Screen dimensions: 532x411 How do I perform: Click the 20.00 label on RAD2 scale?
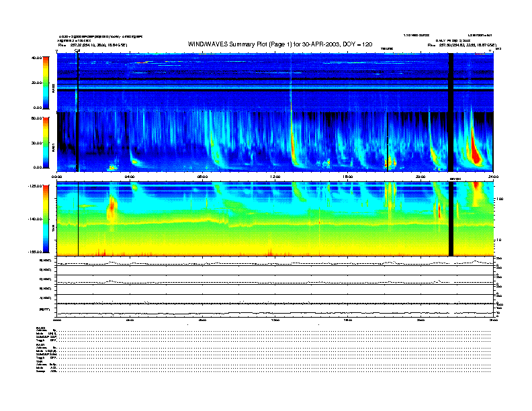pos(36,83)
